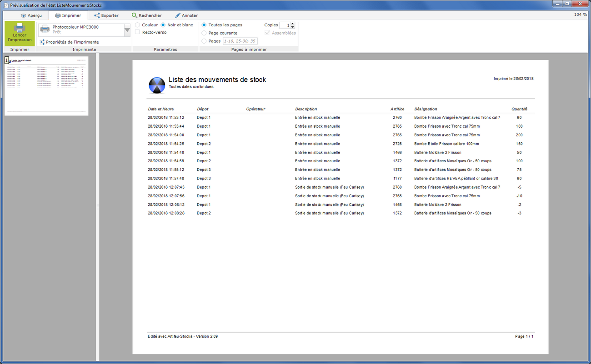Click the Copies number field
The image size is (591, 364).
[x=285, y=25]
